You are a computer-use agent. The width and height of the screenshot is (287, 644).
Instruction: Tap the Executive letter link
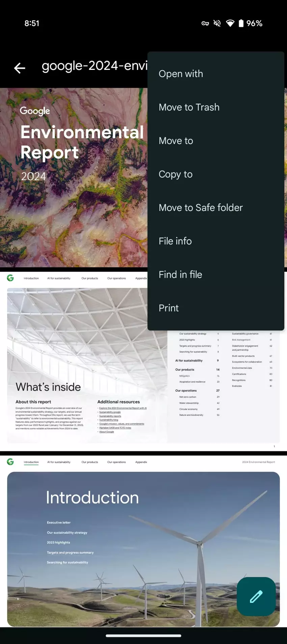59,522
